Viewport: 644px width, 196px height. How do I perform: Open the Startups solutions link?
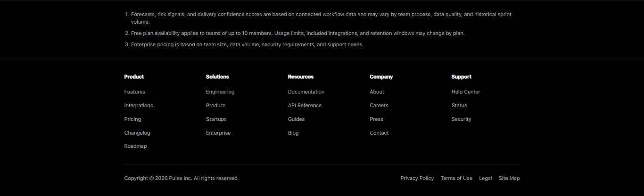pos(216,119)
